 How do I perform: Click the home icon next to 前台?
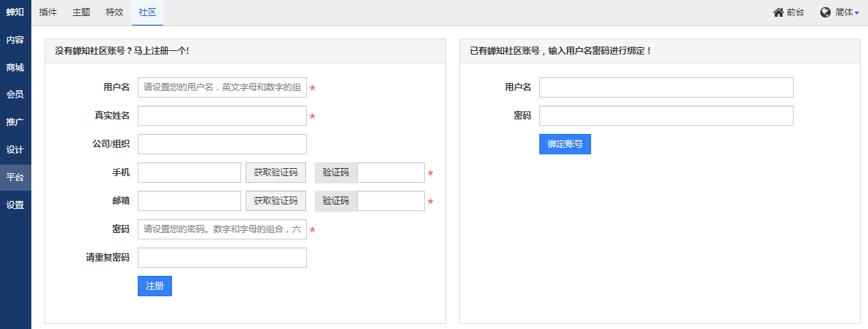[778, 12]
